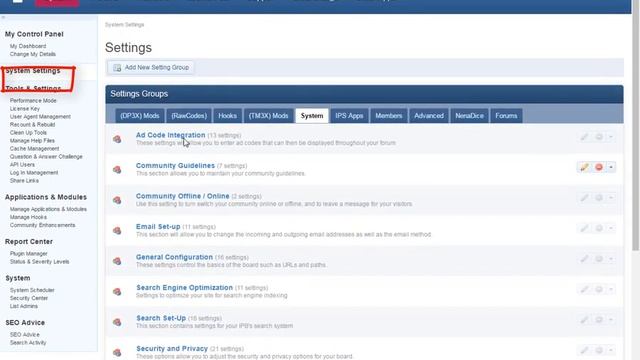This screenshot has height=360, width=640.
Task: Open Email Set-up settings link
Action: (x=158, y=227)
